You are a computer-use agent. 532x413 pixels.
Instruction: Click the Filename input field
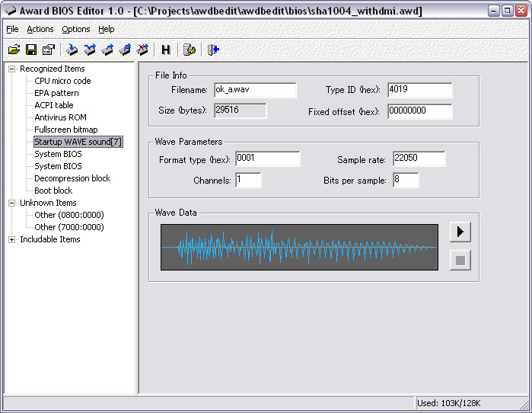coord(254,90)
